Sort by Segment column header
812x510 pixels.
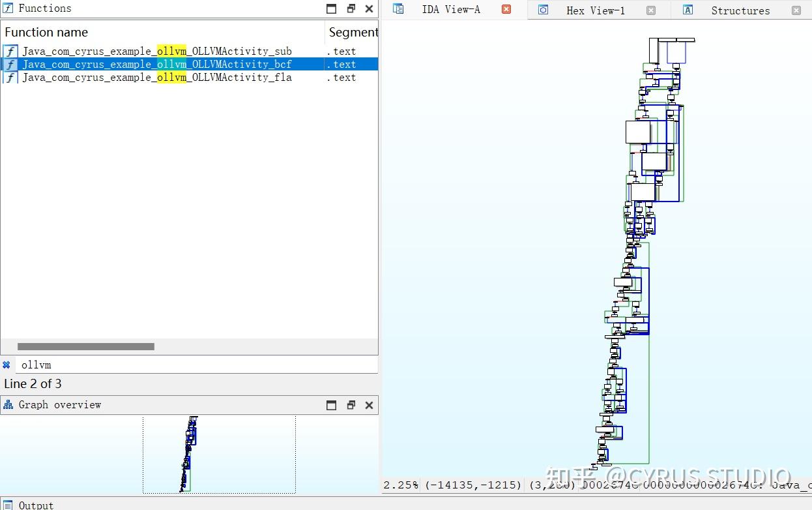click(x=352, y=33)
